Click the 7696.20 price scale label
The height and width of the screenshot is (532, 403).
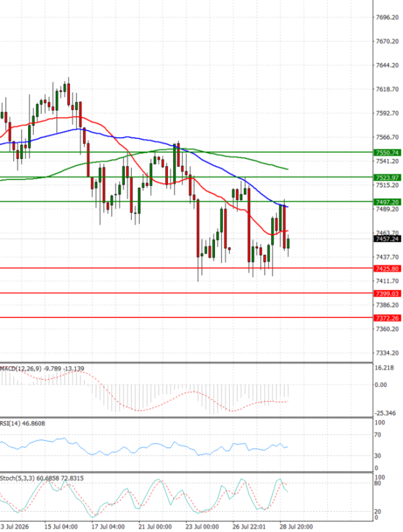pos(388,17)
